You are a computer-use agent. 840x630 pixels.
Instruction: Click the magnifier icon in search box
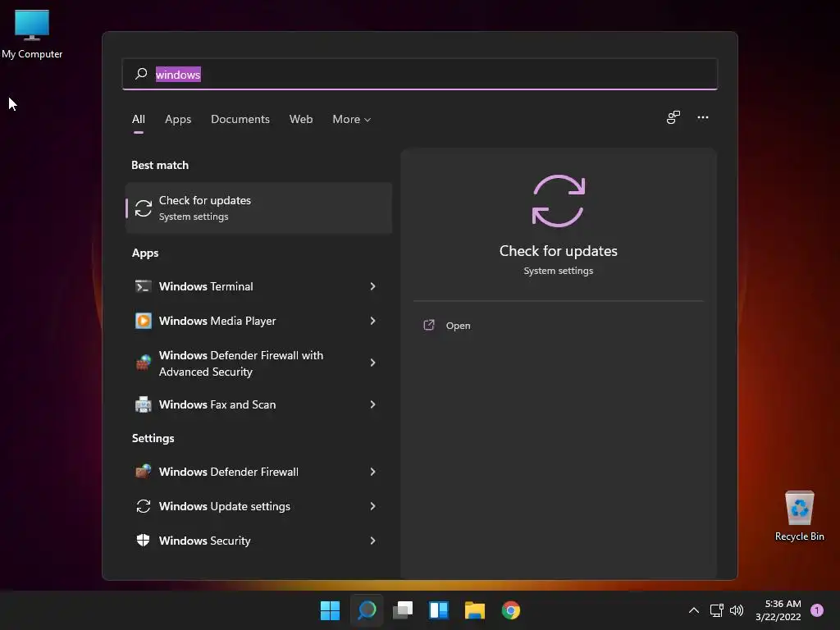pyautogui.click(x=141, y=74)
